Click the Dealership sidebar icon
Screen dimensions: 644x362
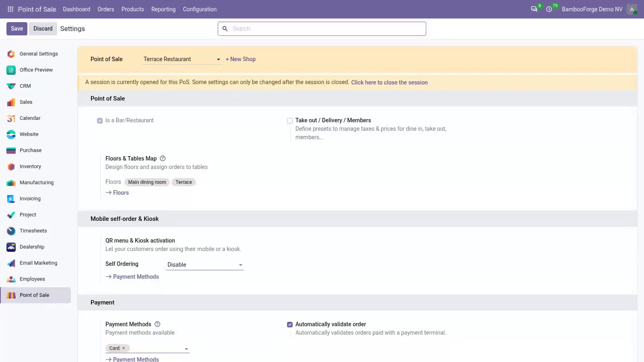[11, 247]
